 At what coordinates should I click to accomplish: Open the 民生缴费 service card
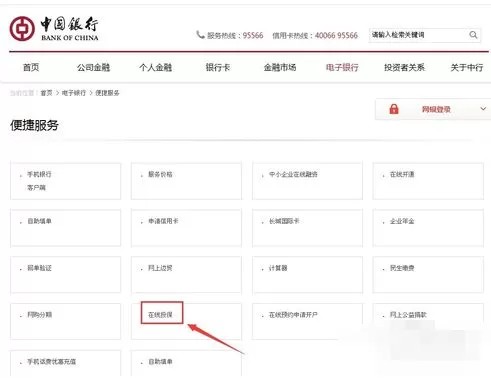pyautogui.click(x=428, y=275)
